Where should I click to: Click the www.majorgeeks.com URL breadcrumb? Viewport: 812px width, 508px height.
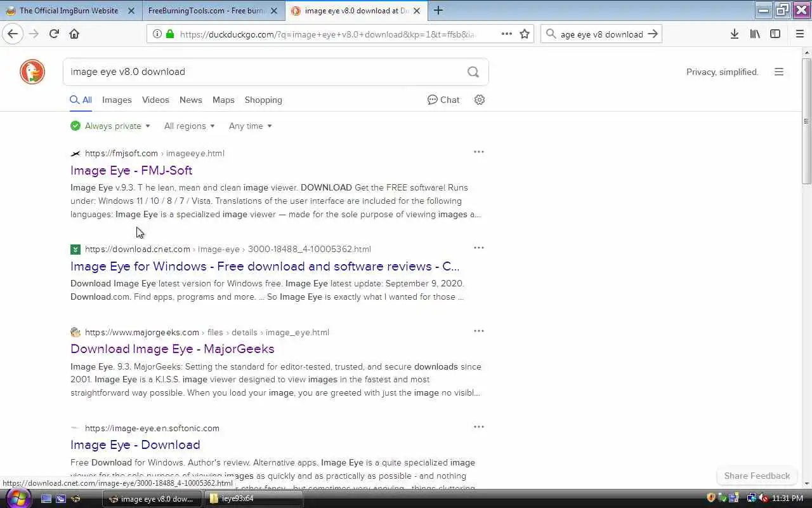(142, 332)
